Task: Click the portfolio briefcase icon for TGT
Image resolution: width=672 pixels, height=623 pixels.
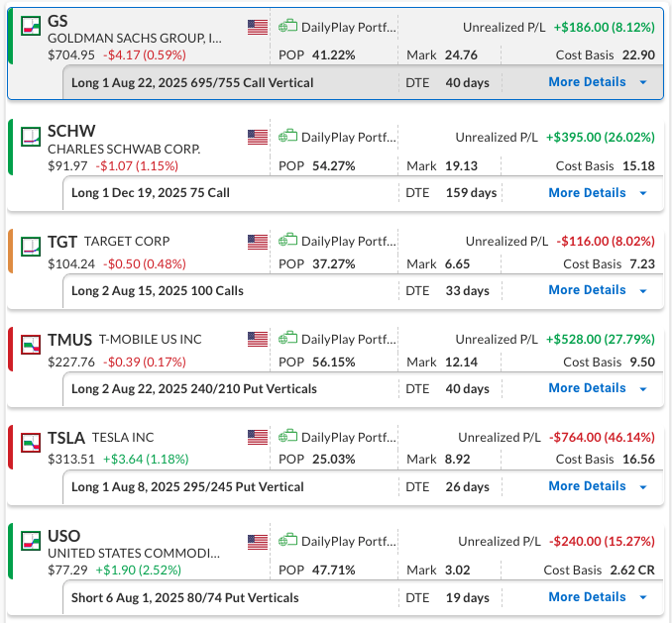Action: coord(287,240)
